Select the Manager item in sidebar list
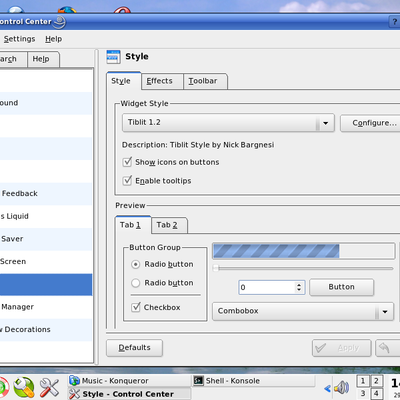This screenshot has width=400, height=400. tap(46, 307)
